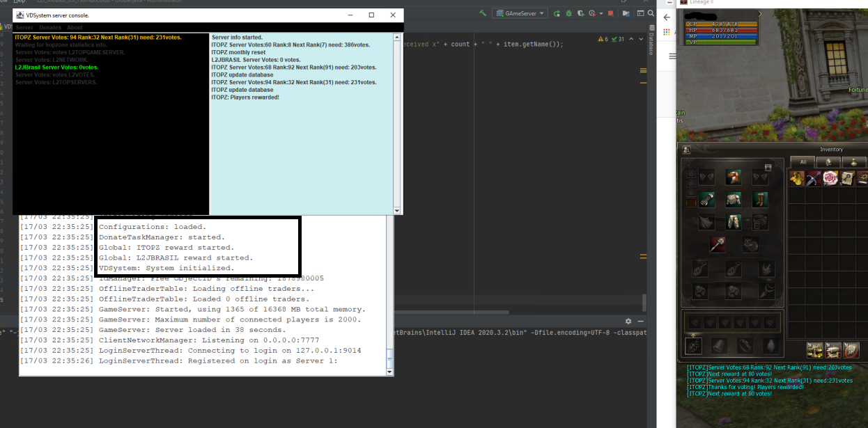Screen dimensions: 868x428
Task: Go to previous highlighted problem via up chevron
Action: click(631, 39)
